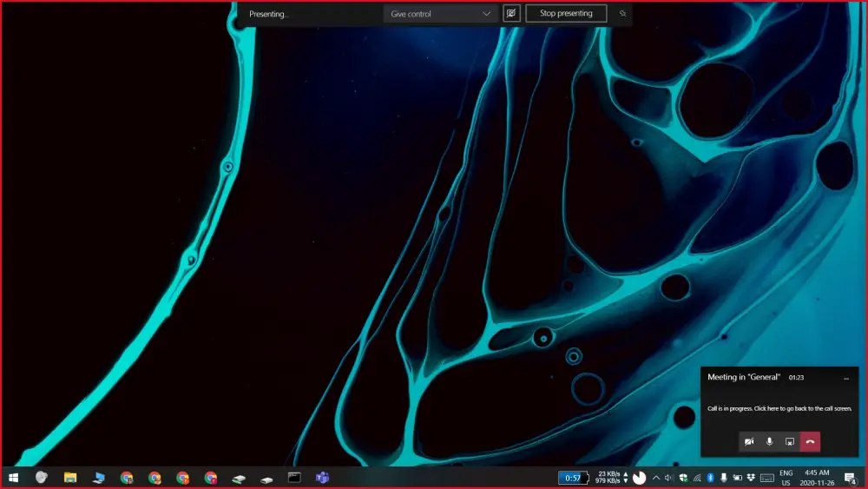The width and height of the screenshot is (868, 489).
Task: Go back to the call screen via the message
Action: (779, 409)
